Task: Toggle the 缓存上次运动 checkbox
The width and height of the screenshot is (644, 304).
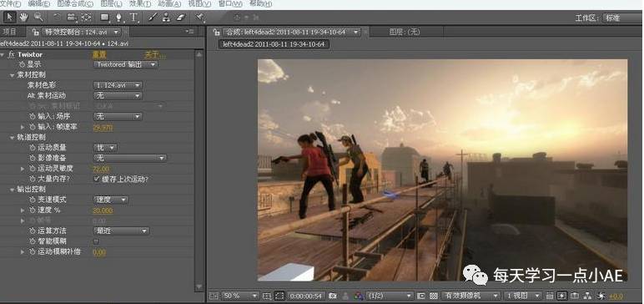Action: coord(97,179)
